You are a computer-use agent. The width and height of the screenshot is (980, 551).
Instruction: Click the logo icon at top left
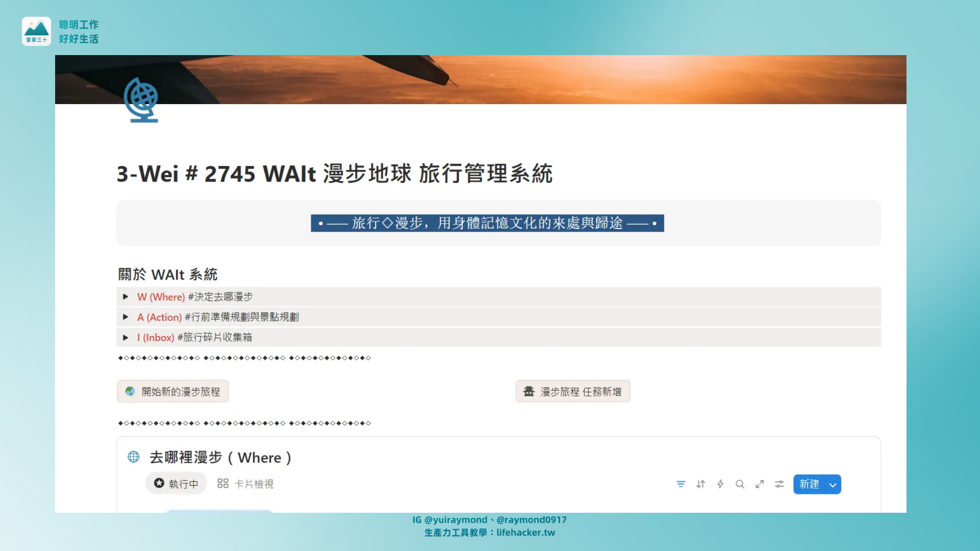coord(36,31)
